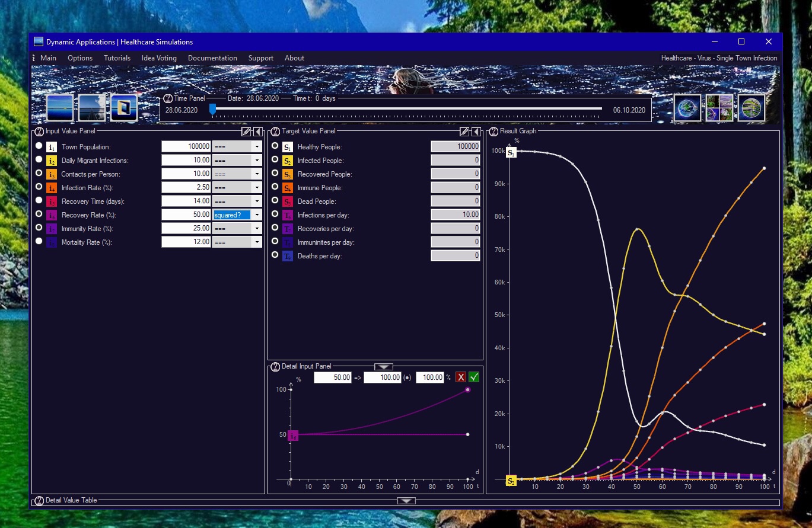Screen dimensions: 812x528
Task: Open the Recovery Rate function dropdown showing squared?
Action: point(256,215)
